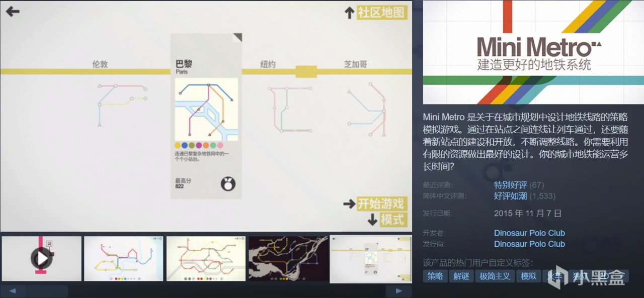The image size is (644, 298).
Task: Play the trailer video thumbnail
Action: coord(41,259)
